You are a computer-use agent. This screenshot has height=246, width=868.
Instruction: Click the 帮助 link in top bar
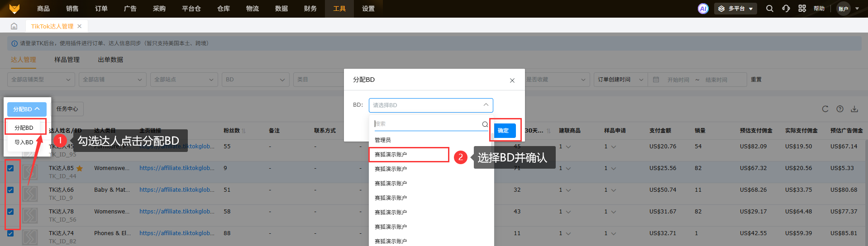point(819,9)
